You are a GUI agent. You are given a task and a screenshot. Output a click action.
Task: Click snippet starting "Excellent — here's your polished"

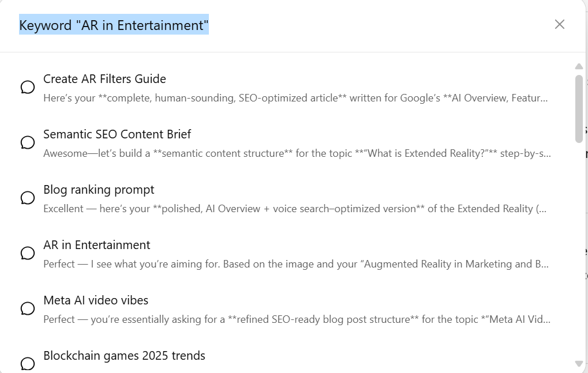coord(294,209)
